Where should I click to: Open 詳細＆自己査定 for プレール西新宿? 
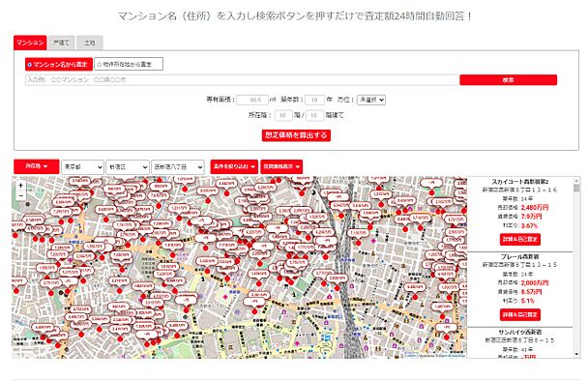pos(519,314)
